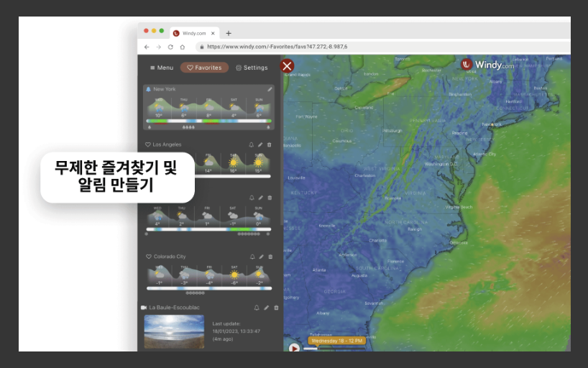Click Atlanta city label on map

(x=319, y=270)
